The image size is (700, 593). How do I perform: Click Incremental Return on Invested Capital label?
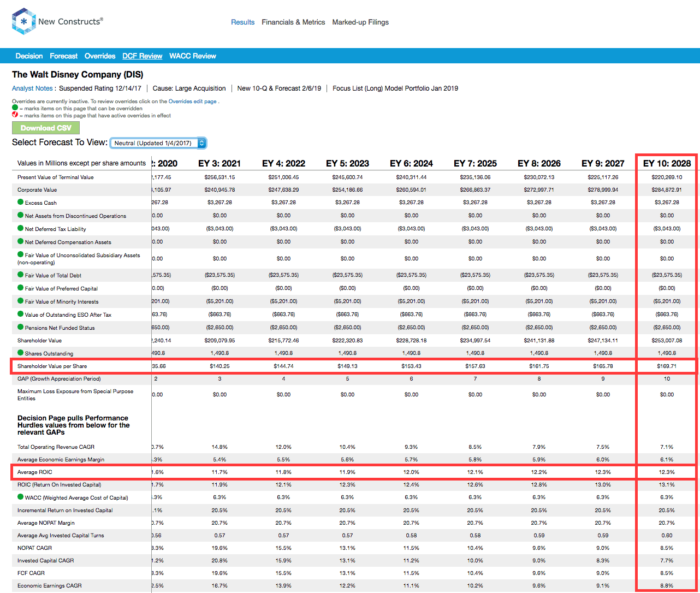tap(65, 510)
